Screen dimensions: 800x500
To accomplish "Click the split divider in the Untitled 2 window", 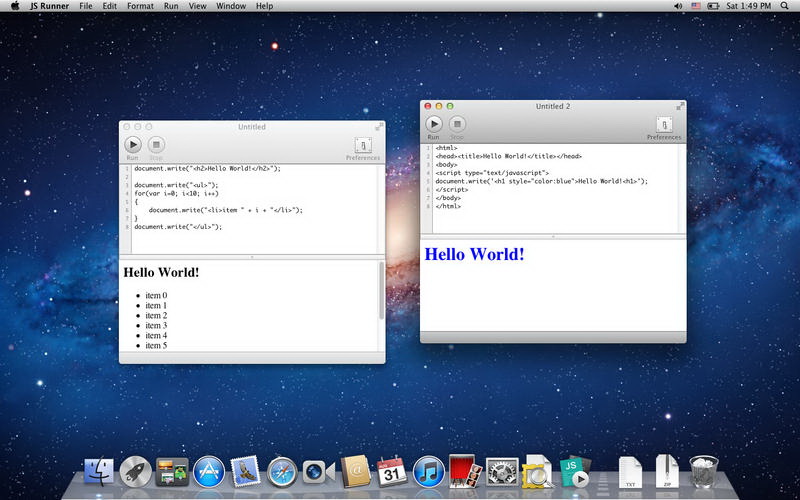I will click(553, 237).
